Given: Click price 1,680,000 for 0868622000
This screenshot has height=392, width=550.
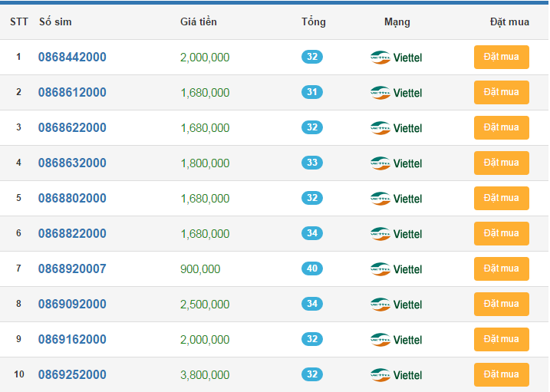Looking at the screenshot, I should [x=205, y=128].
